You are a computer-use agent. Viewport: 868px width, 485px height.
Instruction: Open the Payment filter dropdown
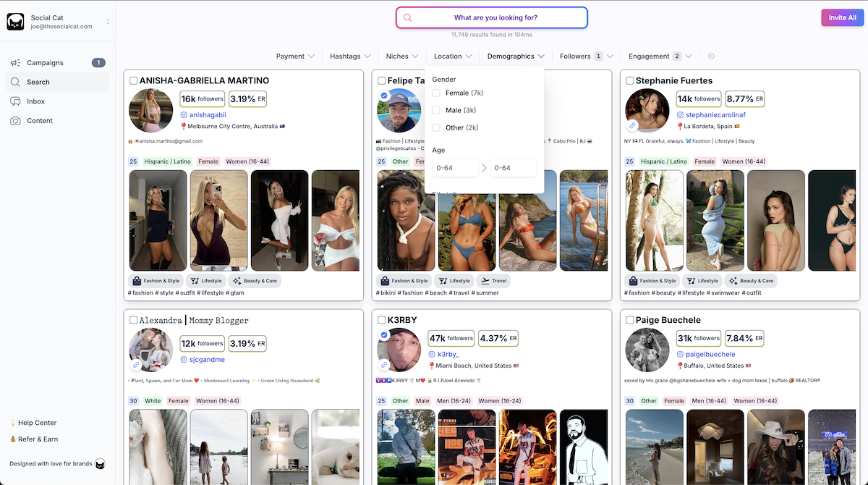(x=295, y=56)
